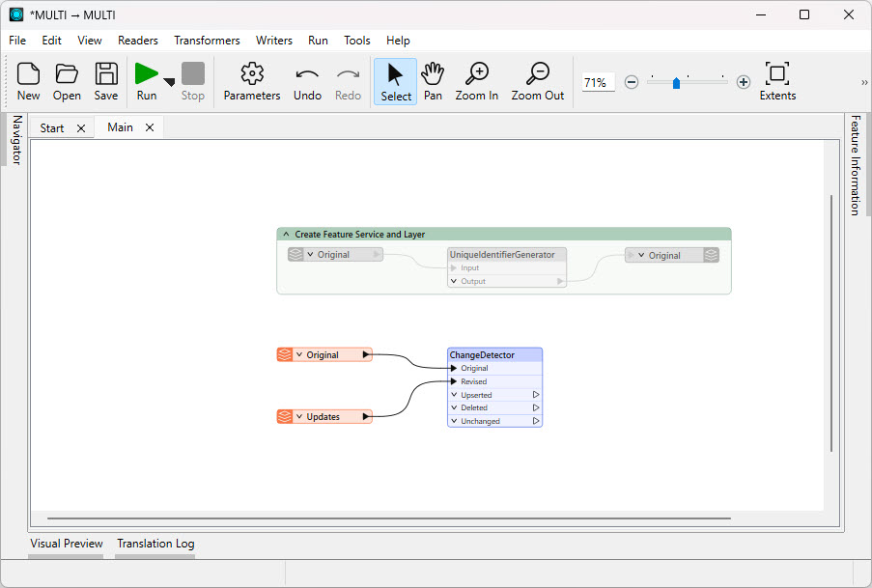Expand the grey Original writer chevron in bookmark
The width and height of the screenshot is (872, 588).
641,255
